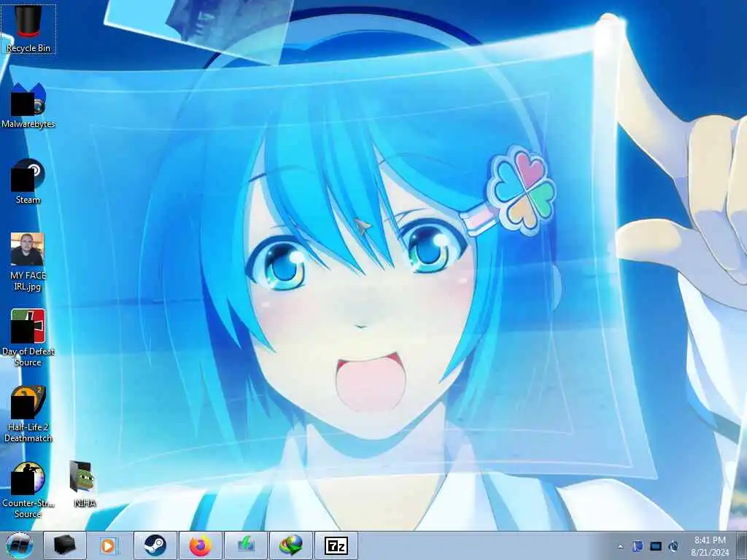Select the MY FACE IRL.jpg image file
This screenshot has width=747, height=560.
pos(28,262)
